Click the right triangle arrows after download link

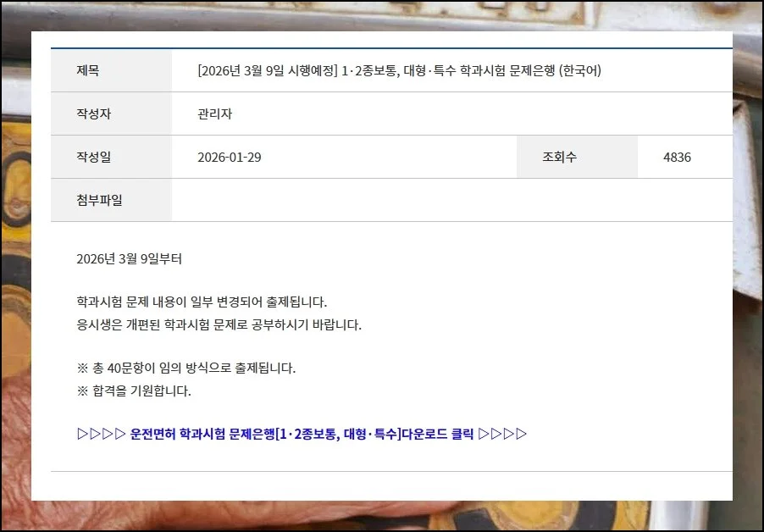tap(502, 435)
